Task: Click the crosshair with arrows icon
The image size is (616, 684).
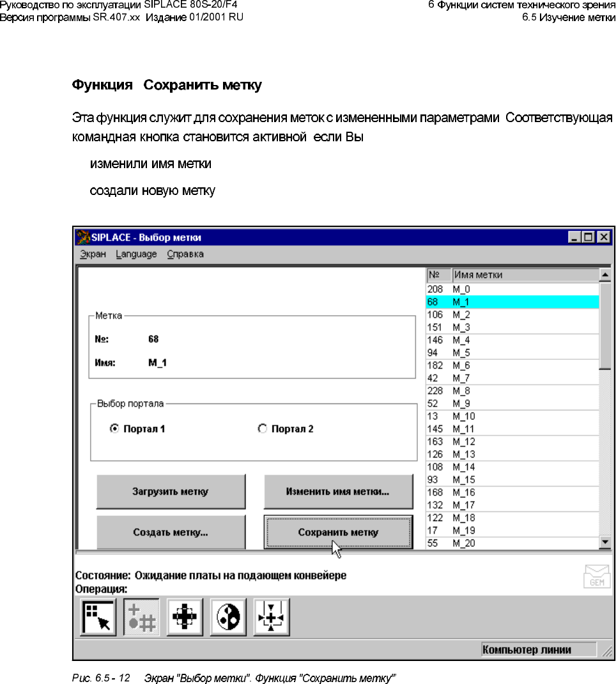Action: coord(271,617)
